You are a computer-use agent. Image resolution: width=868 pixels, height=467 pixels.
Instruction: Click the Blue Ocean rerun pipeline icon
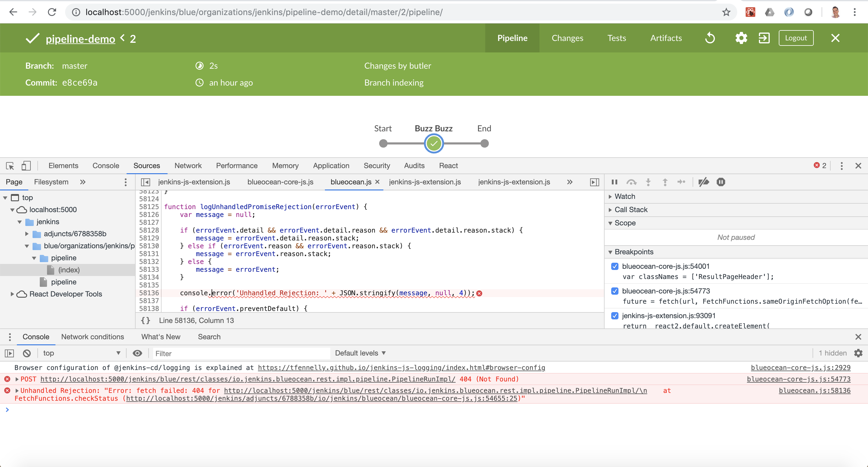pyautogui.click(x=710, y=38)
